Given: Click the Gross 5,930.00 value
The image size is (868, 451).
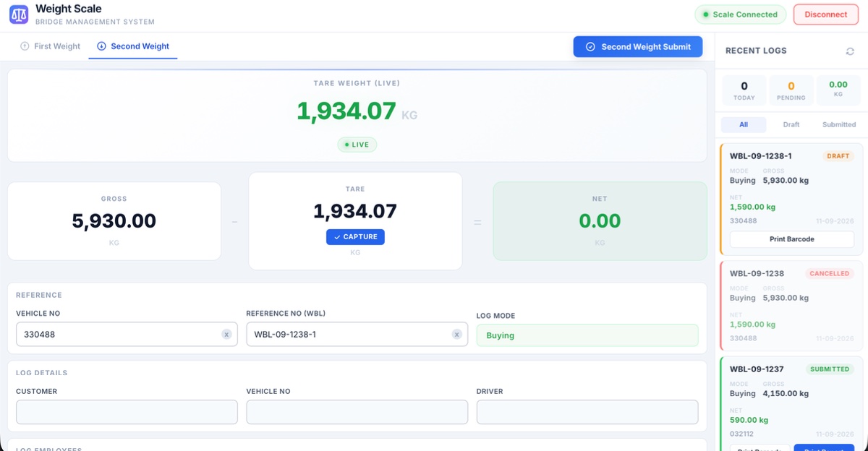Looking at the screenshot, I should pyautogui.click(x=114, y=220).
